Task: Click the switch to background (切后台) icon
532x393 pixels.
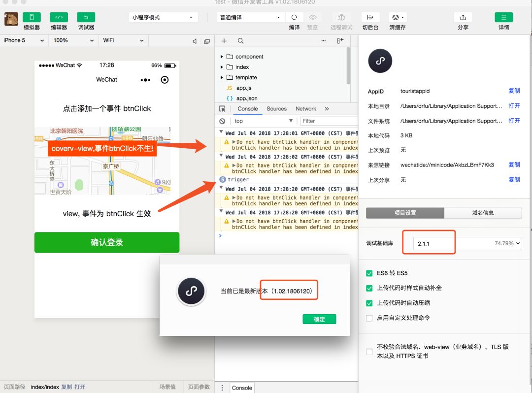Action: 370,17
